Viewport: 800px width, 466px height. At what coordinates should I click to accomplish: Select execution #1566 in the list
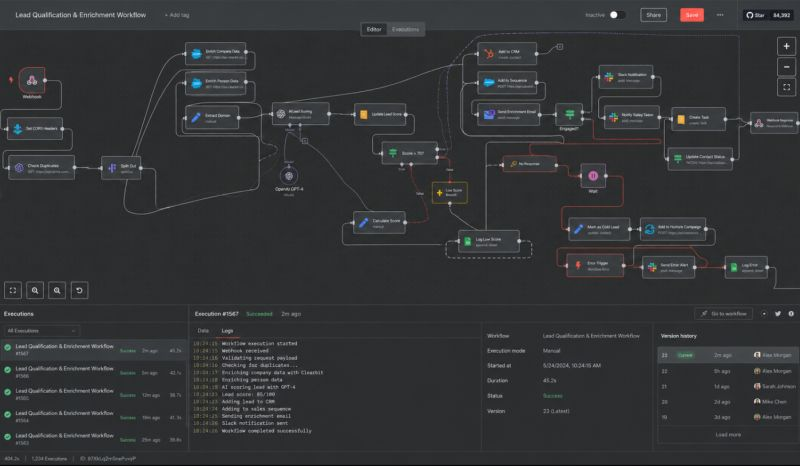point(94,372)
